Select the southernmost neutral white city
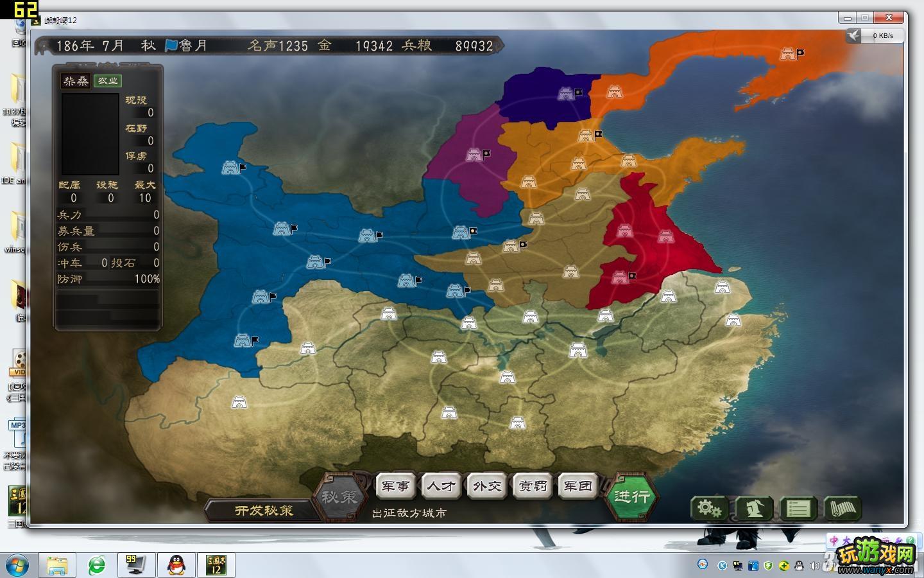The height and width of the screenshot is (578, 924). tap(518, 423)
